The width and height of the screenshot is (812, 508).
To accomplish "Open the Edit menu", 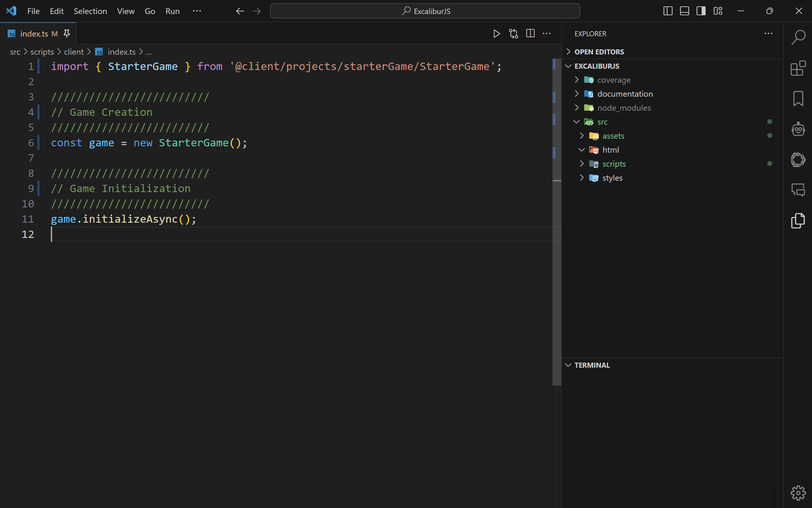I will pyautogui.click(x=57, y=11).
